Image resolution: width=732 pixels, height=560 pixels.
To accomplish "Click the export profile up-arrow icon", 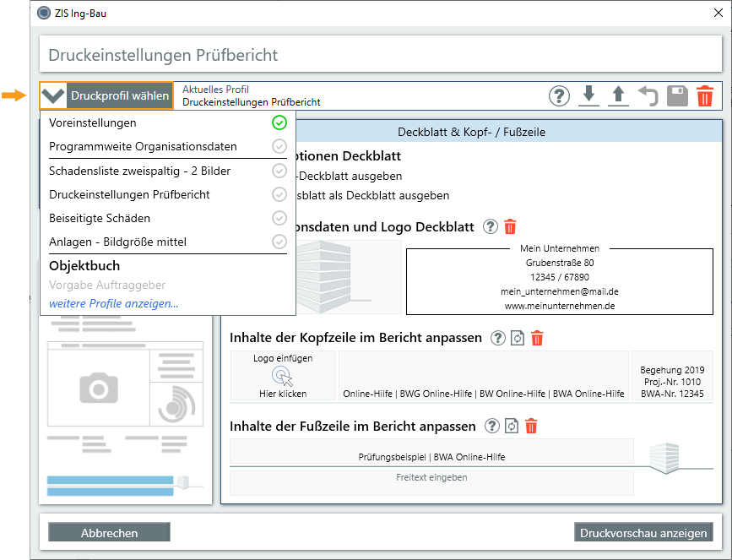I will 619,95.
